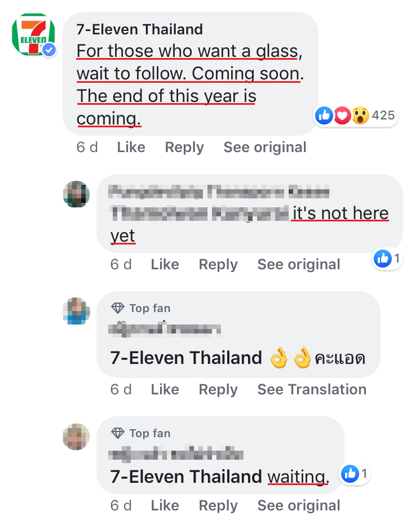Open avatar of the 'waiting' commenter

point(76,437)
